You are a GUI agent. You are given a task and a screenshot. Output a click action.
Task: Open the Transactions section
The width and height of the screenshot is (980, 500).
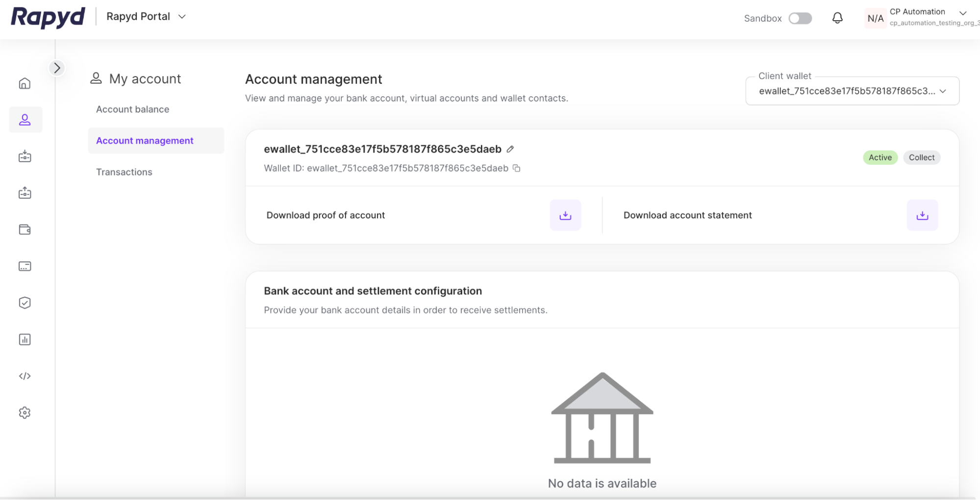click(x=124, y=172)
